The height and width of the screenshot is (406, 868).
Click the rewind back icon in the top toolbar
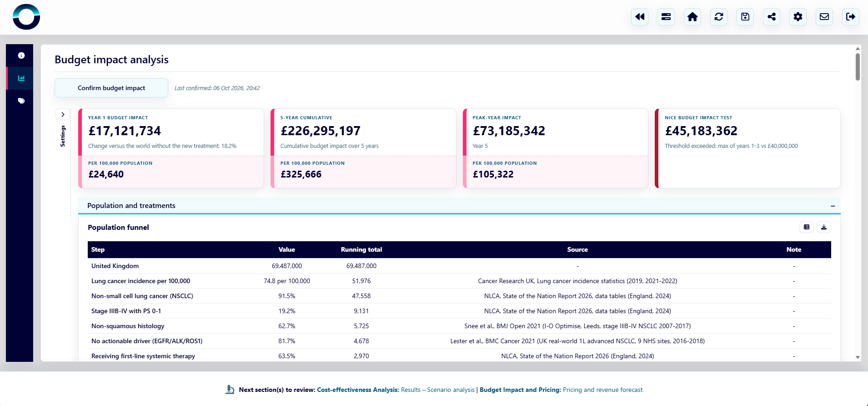[640, 17]
